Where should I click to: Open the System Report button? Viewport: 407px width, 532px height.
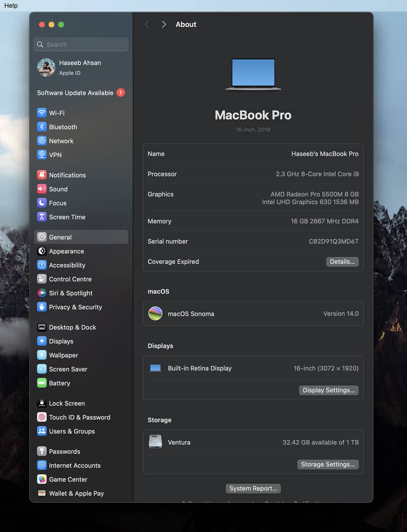(x=253, y=489)
